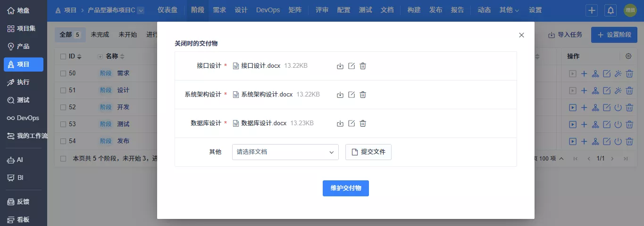Download the 接口设计.docx file
Viewport: 644px width, 226px height.
340,66
